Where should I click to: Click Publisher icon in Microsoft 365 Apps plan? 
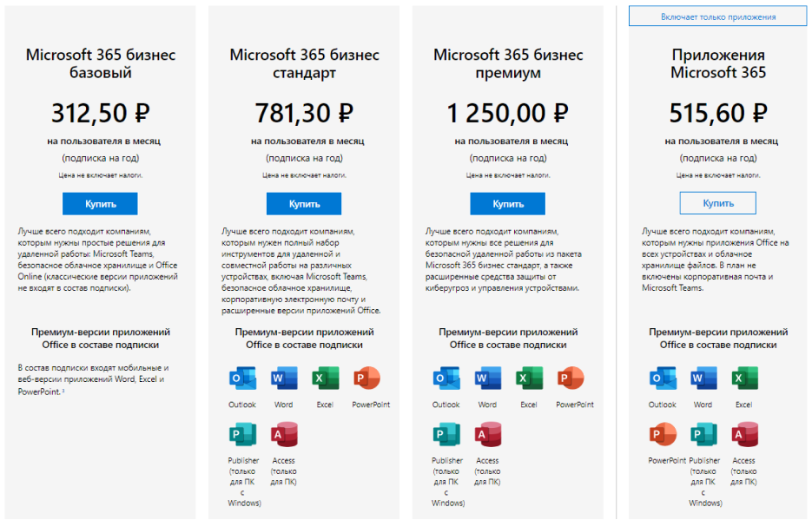[x=703, y=434]
